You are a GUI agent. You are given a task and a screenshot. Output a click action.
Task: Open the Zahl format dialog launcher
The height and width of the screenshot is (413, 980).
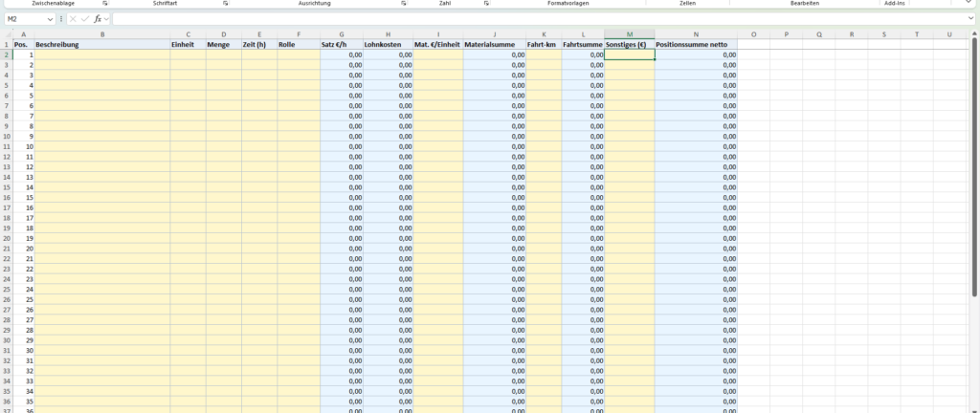[487, 4]
